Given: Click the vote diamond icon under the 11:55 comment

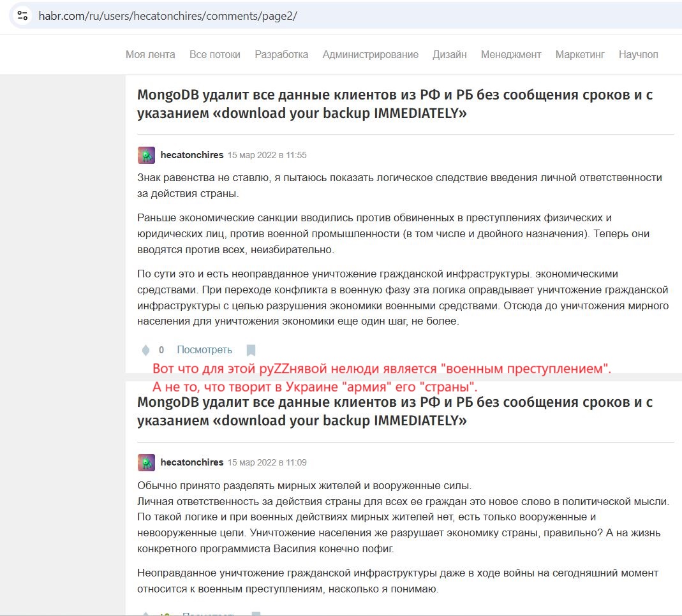Looking at the screenshot, I should pyautogui.click(x=145, y=350).
